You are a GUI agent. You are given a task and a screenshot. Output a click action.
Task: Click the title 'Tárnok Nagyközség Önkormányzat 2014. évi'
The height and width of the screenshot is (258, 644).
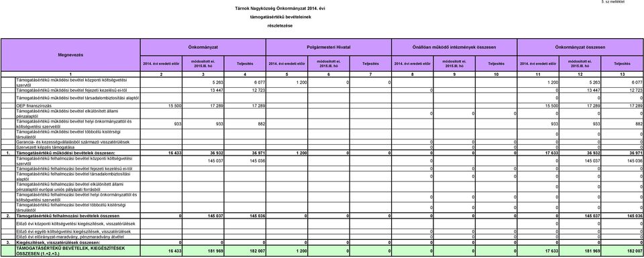click(280, 8)
